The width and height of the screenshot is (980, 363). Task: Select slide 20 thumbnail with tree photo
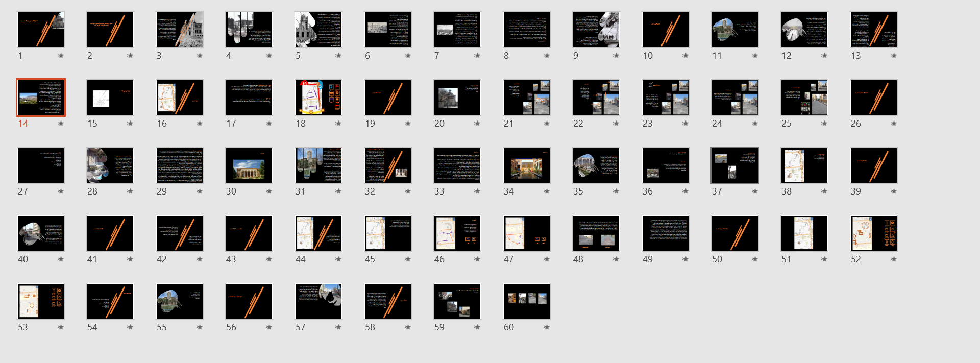[457, 98]
